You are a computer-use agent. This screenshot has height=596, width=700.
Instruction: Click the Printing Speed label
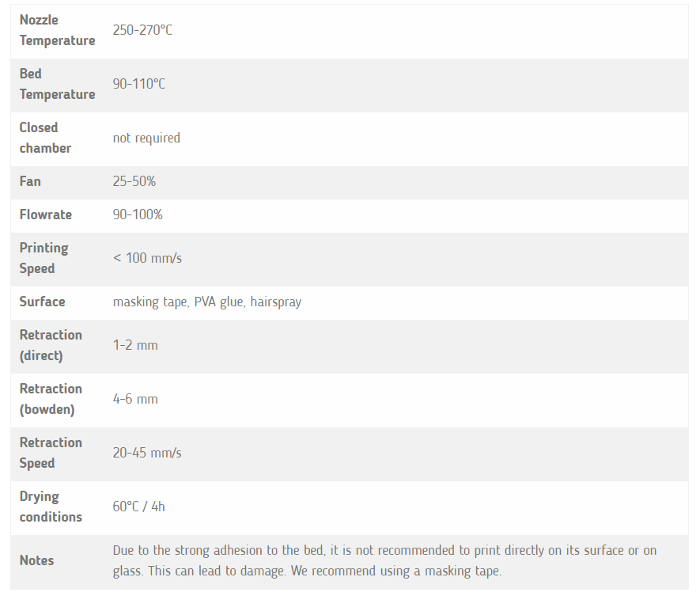pos(44,258)
